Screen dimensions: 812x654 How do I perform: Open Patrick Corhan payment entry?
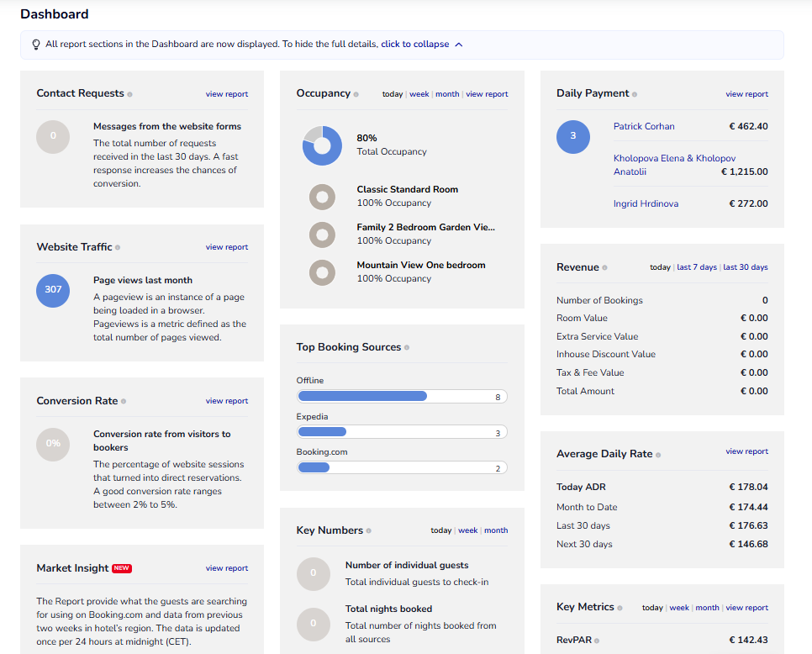tap(644, 126)
